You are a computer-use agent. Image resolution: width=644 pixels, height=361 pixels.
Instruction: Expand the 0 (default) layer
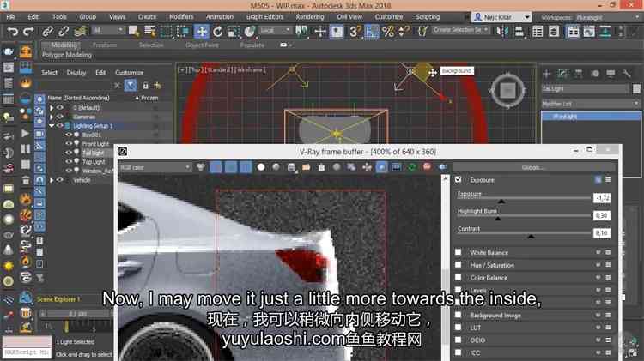pyautogui.click(x=52, y=108)
